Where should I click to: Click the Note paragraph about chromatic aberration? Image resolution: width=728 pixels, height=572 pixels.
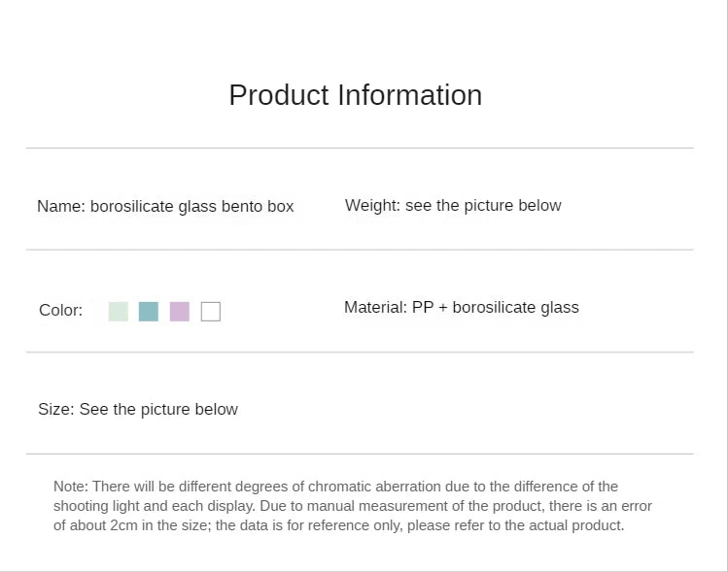pos(352,506)
